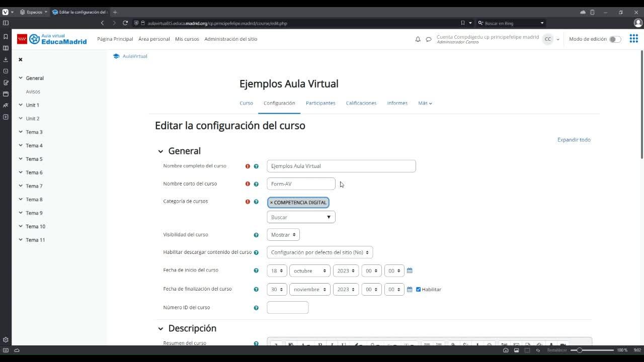Open the user account menu chevron
644x362 pixels.
[x=557, y=39]
